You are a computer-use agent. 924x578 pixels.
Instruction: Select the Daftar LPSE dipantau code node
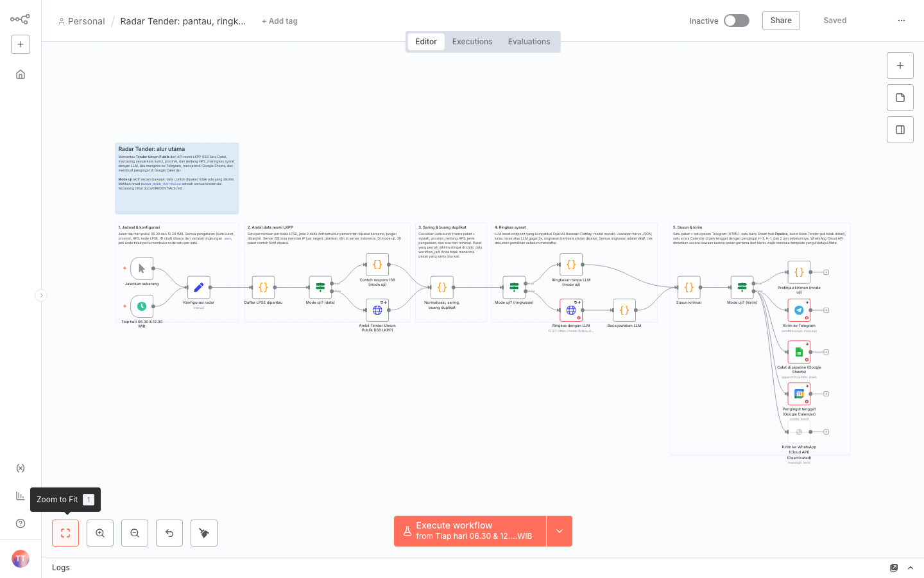[263, 287]
